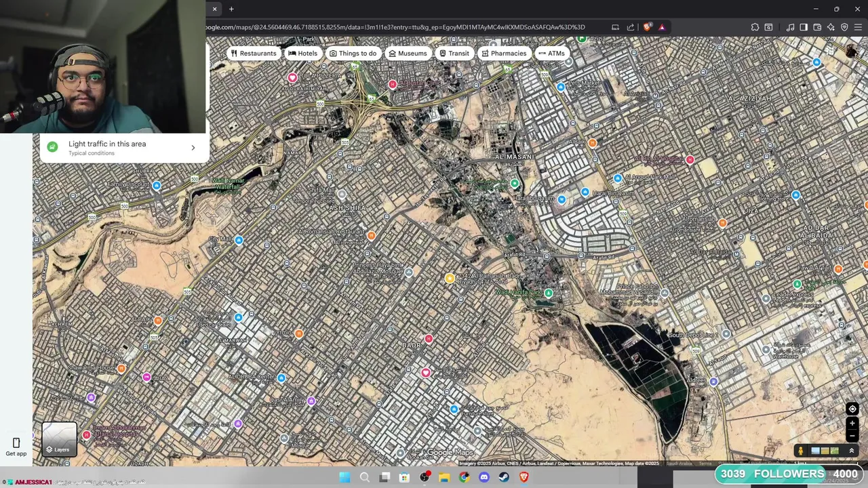This screenshot has height=488, width=868.
Task: Open the browser Extensions puzzle icon
Action: 755,27
